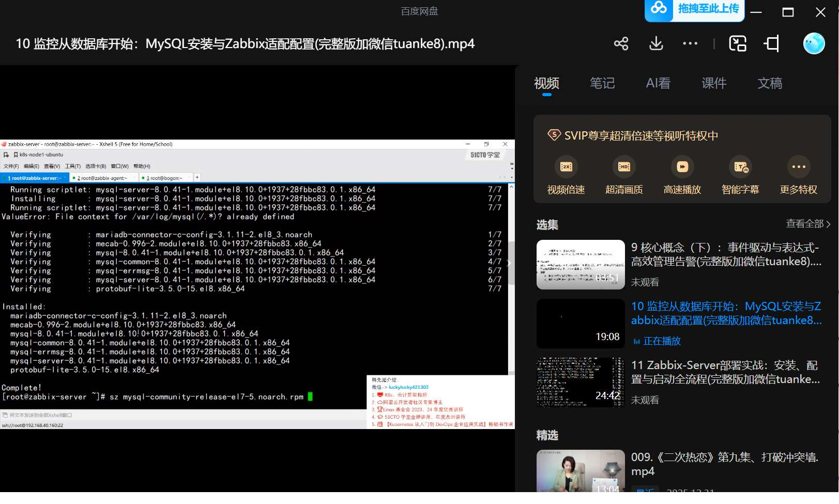Open the 工具(T) menu in Xshell
The image size is (839, 504).
pyautogui.click(x=72, y=166)
